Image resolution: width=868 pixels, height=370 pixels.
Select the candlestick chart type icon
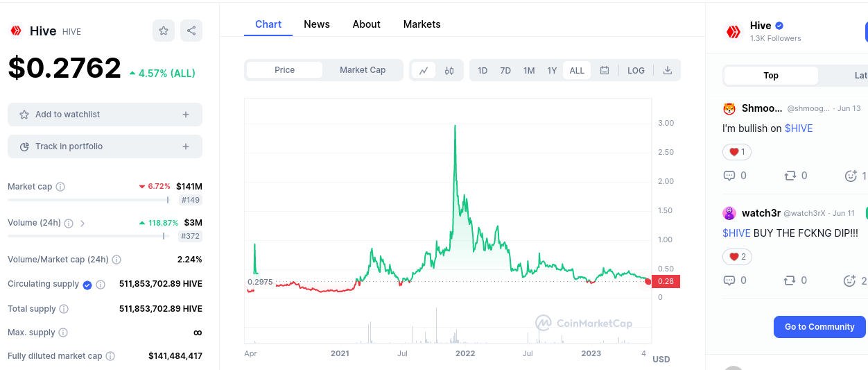(x=449, y=70)
